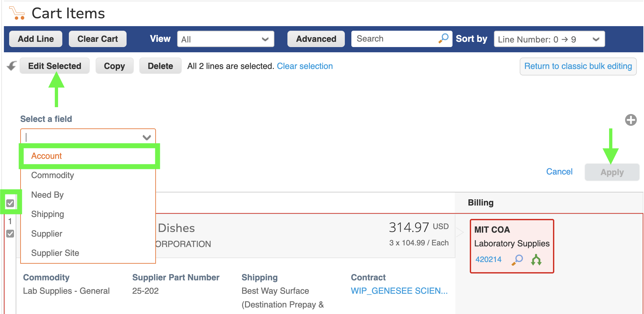The height and width of the screenshot is (314, 644).
Task: Click the arrow icon left of MIT COA
Action: click(459, 232)
